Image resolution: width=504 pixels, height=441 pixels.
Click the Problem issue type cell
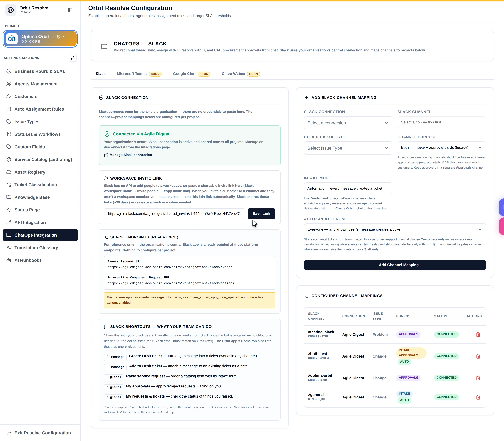pos(380,334)
